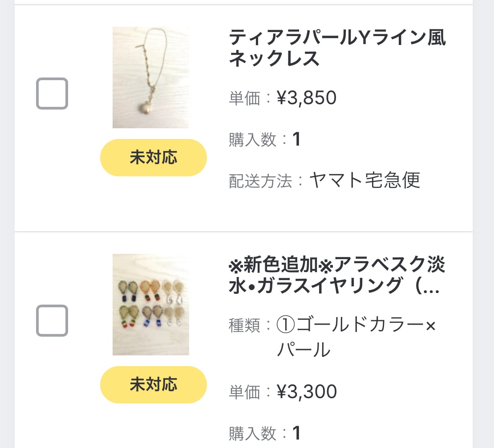
Task: Tick the checkbox for Arabesque earrings order
Action: point(52,321)
